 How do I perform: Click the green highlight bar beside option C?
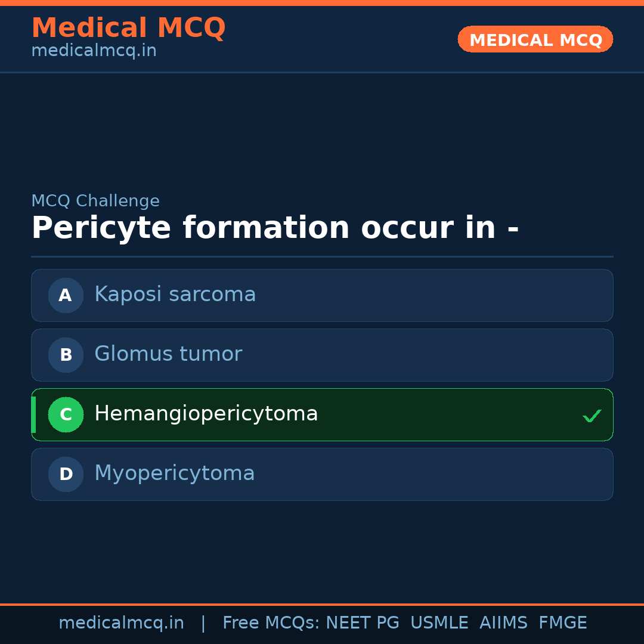coord(33,414)
